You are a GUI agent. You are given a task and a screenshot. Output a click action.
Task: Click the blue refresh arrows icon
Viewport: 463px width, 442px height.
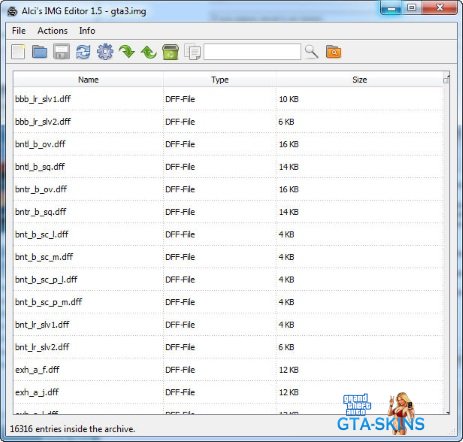coord(83,52)
